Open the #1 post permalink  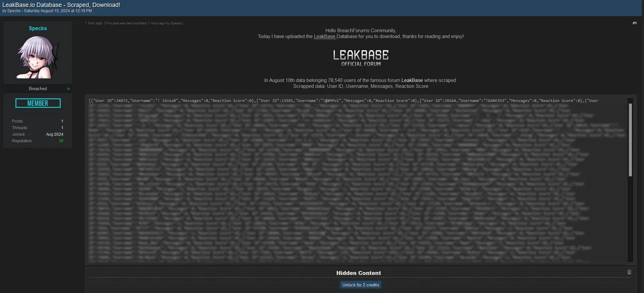pos(634,23)
